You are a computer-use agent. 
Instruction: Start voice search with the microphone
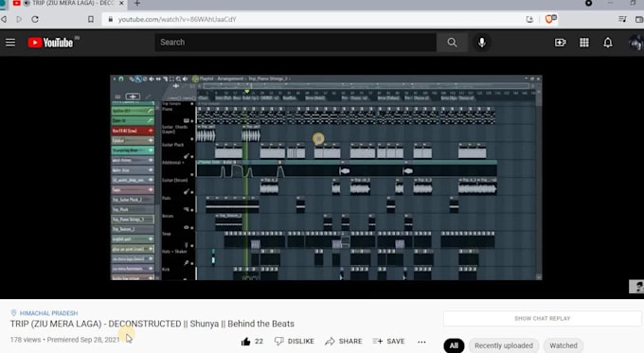click(x=482, y=43)
